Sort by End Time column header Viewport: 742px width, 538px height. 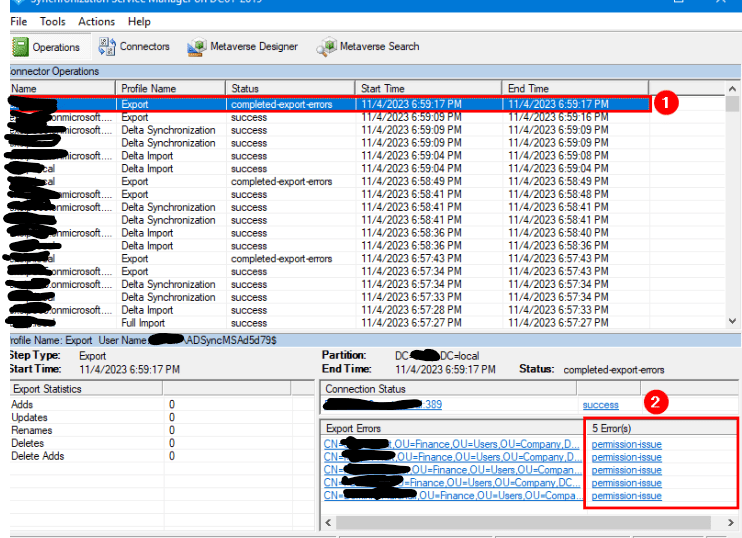click(575, 89)
